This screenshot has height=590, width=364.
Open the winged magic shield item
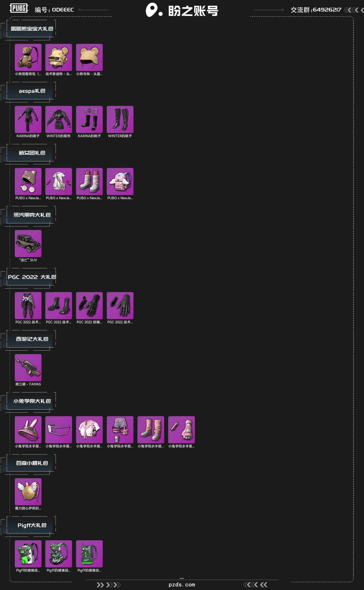28,492
